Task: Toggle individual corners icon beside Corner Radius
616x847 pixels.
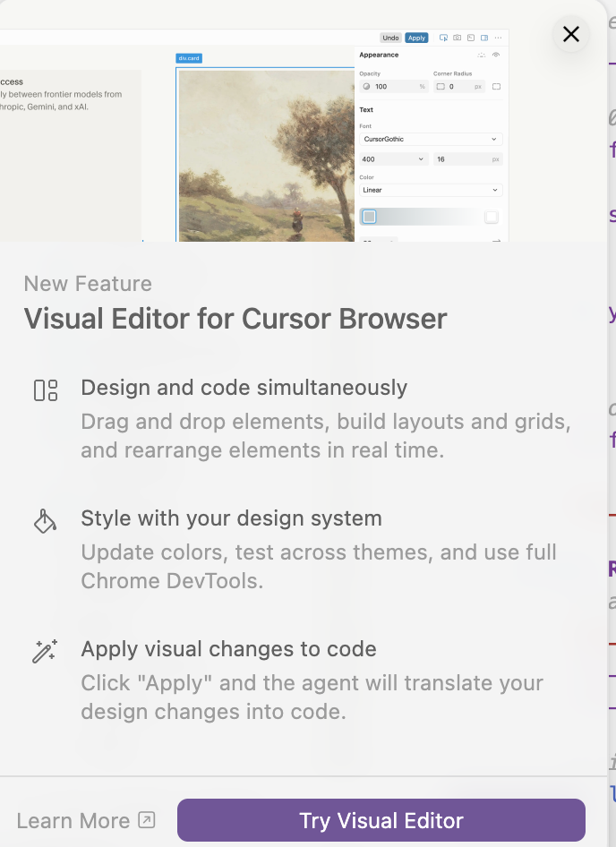Action: [496, 87]
